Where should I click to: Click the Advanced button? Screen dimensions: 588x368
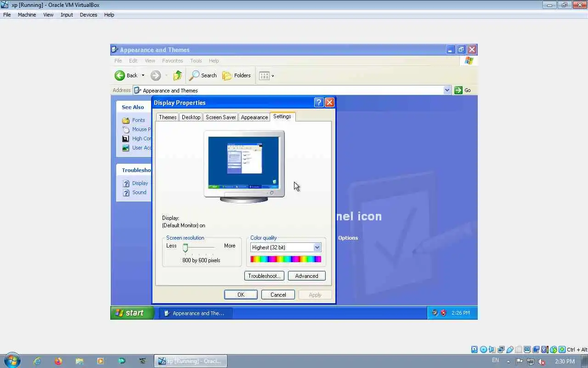[306, 276]
